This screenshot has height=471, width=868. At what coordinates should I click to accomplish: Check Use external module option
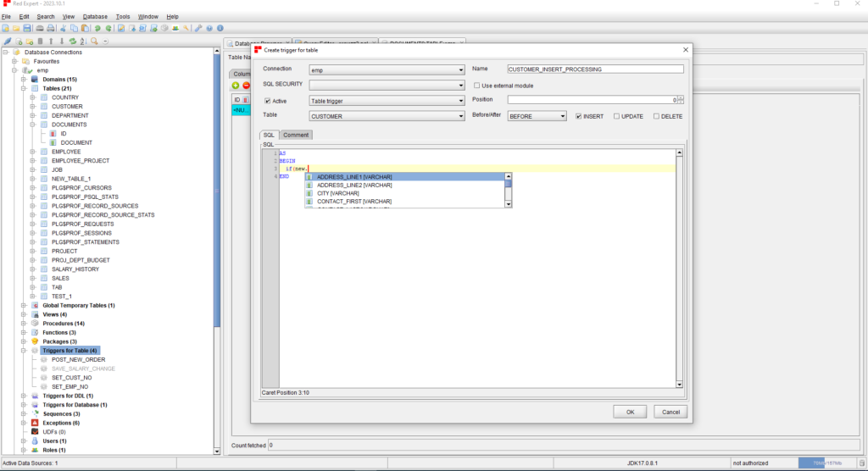pos(476,86)
